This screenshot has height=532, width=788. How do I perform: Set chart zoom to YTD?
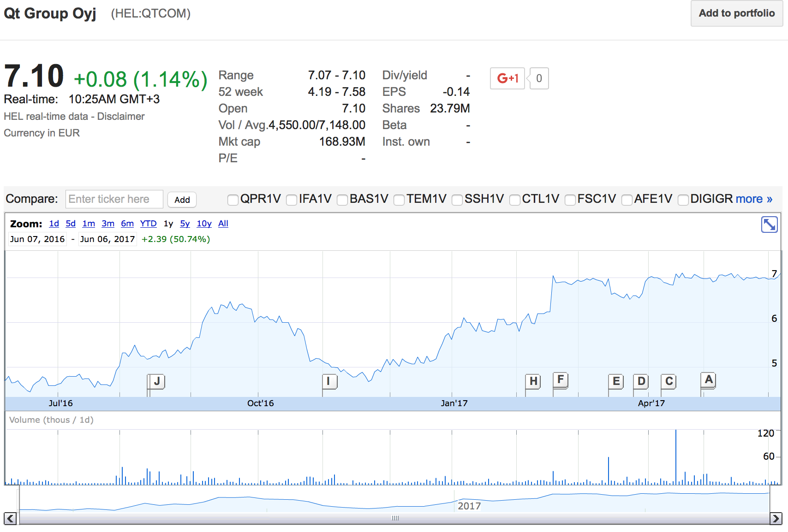tap(149, 224)
